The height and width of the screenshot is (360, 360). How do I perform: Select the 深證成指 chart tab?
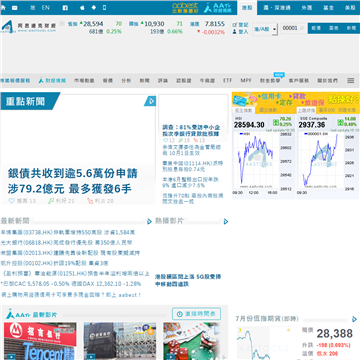347,110
